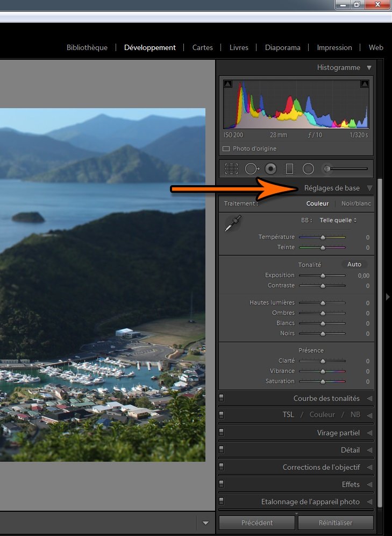392x536 pixels.
Task: Collapse the Histogramme panel
Action: [369, 68]
